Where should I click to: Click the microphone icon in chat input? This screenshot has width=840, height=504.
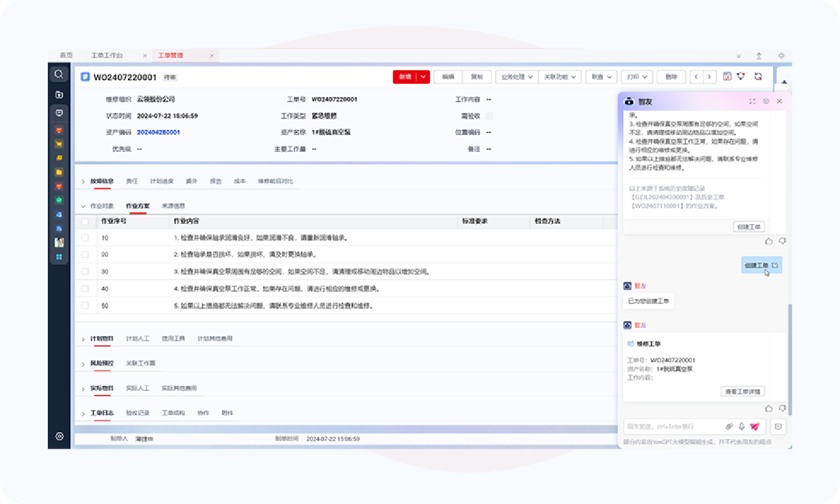coord(741,426)
